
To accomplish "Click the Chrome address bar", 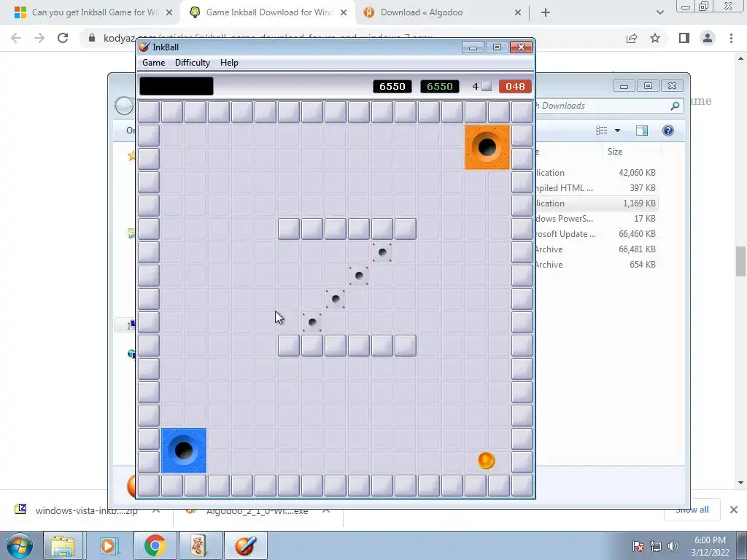I will (352, 38).
